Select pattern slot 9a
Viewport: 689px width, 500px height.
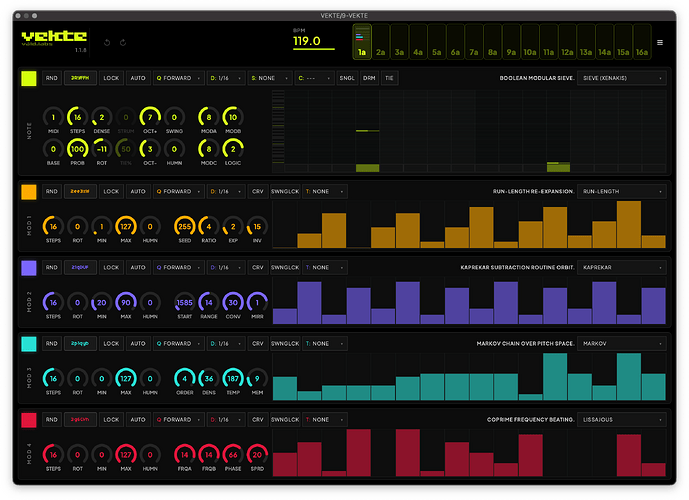pyautogui.click(x=511, y=42)
